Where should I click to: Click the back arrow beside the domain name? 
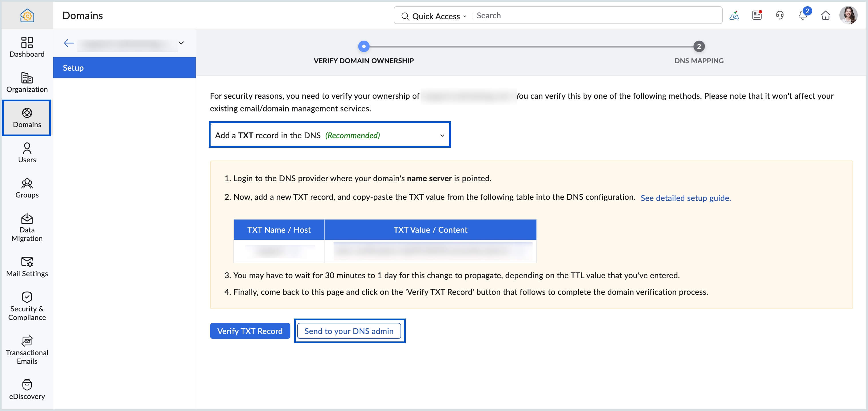pyautogui.click(x=69, y=43)
